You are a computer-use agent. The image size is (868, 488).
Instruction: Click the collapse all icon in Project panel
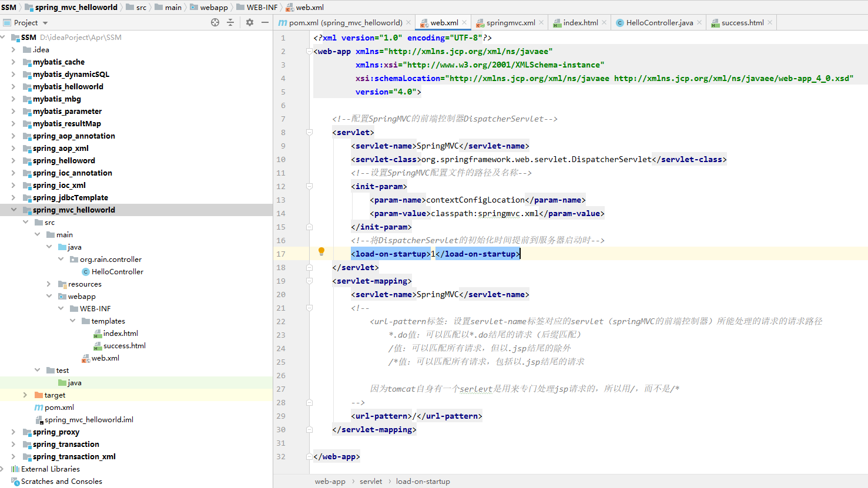[x=230, y=22]
